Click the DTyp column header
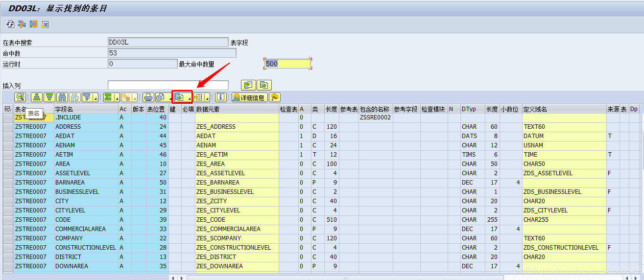This screenshot has width=644, height=280. (x=473, y=109)
